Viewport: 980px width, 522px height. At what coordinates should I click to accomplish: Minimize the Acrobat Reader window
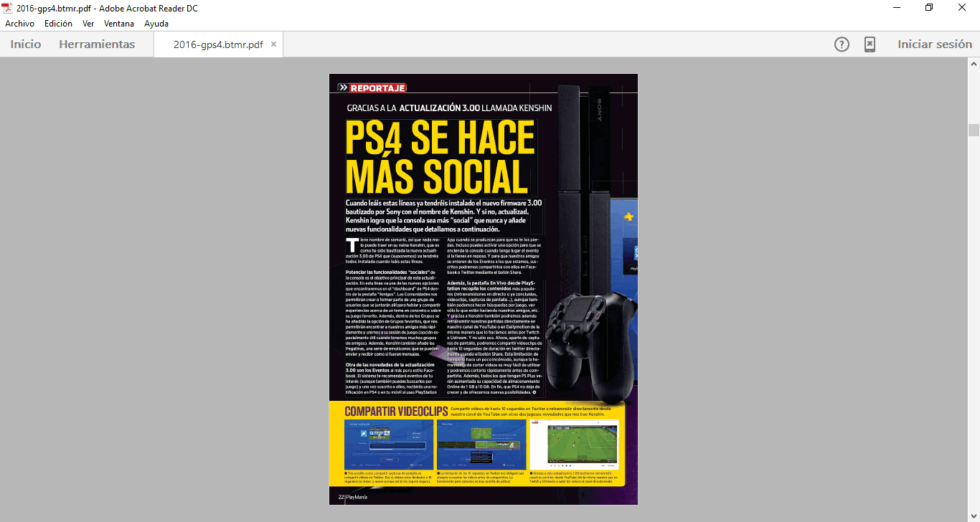tap(897, 8)
